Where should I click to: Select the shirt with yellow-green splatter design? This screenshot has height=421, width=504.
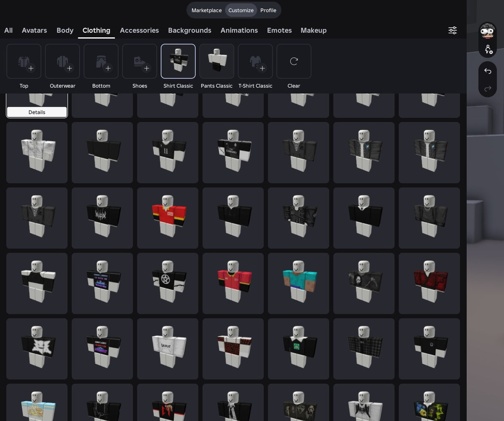click(x=429, y=403)
